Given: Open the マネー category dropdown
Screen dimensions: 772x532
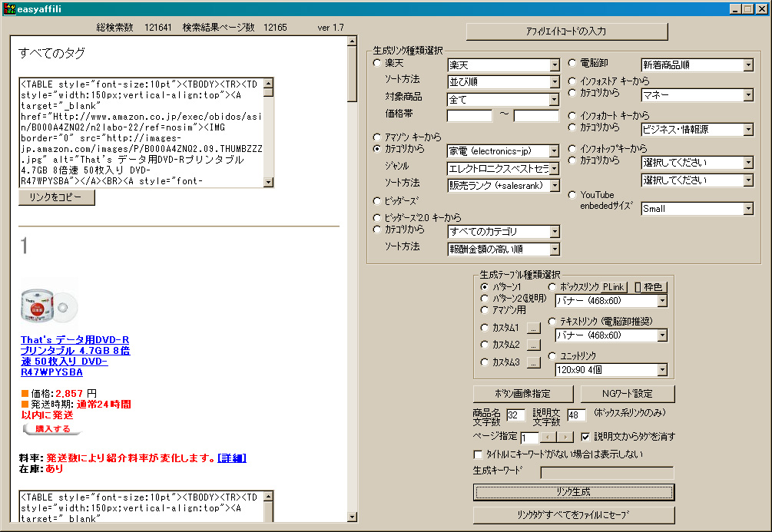Looking at the screenshot, I should point(697,95).
